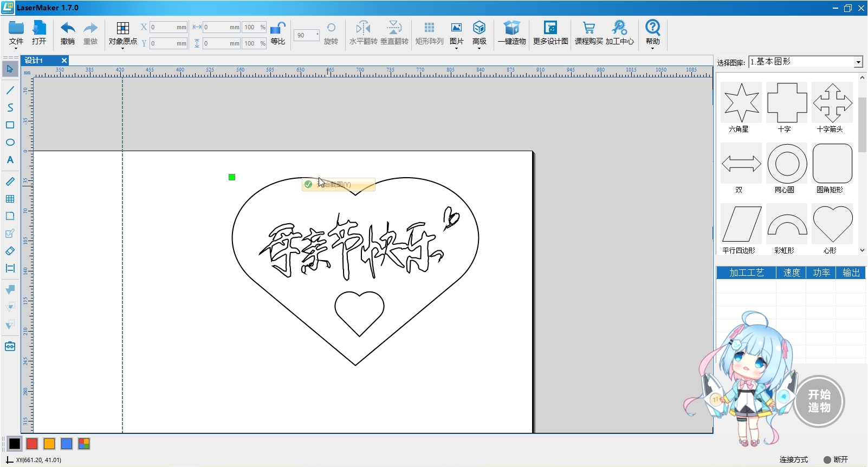868x467 pixels.
Task: Click the 一键造物 one-click create icon
Action: coord(511,28)
